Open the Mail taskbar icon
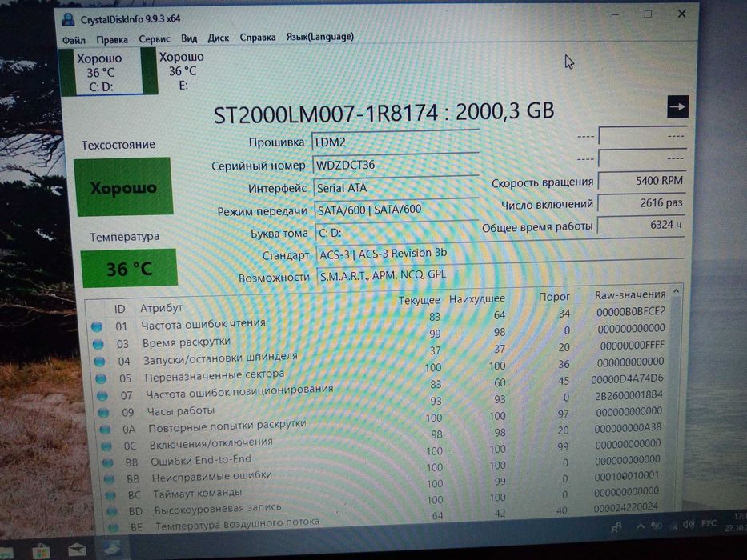 click(77, 550)
